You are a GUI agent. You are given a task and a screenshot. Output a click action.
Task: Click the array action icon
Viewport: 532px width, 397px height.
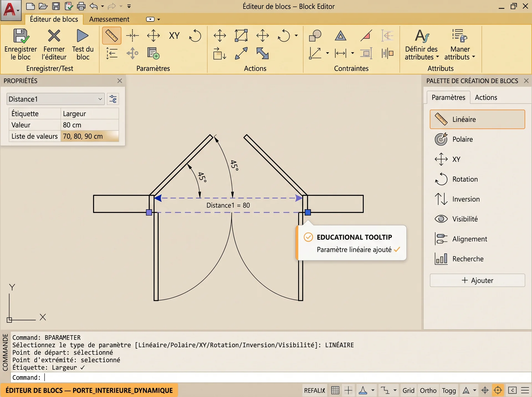click(220, 53)
